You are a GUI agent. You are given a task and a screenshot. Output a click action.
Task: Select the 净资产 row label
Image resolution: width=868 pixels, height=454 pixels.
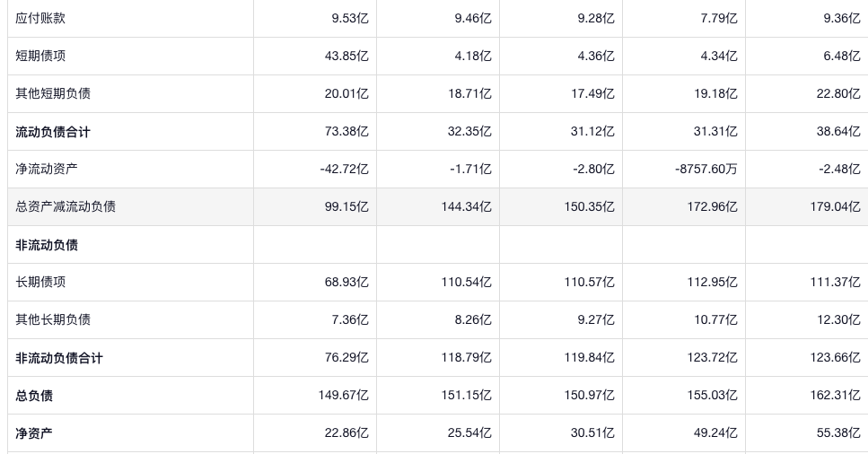(x=34, y=433)
